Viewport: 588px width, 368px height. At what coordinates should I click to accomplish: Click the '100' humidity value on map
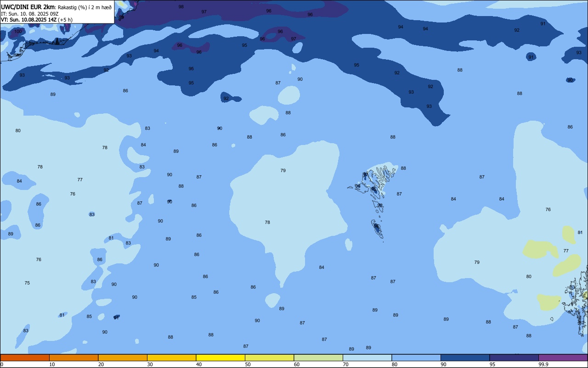[x=17, y=32]
